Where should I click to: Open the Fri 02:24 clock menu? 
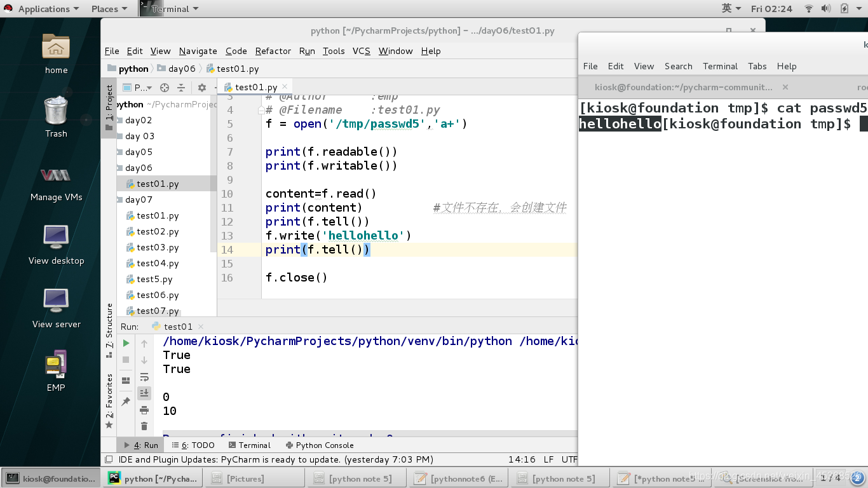[771, 9]
